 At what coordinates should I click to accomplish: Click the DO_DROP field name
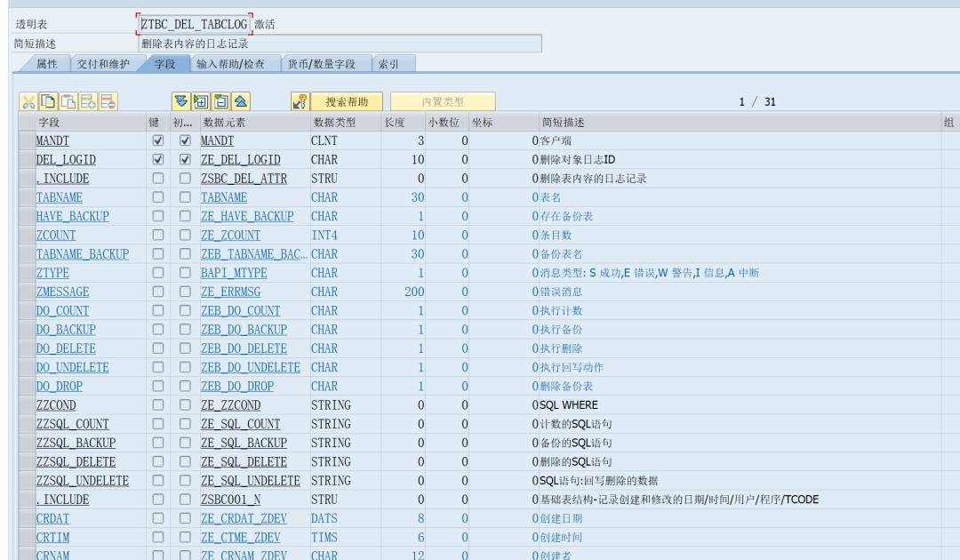pyautogui.click(x=60, y=386)
